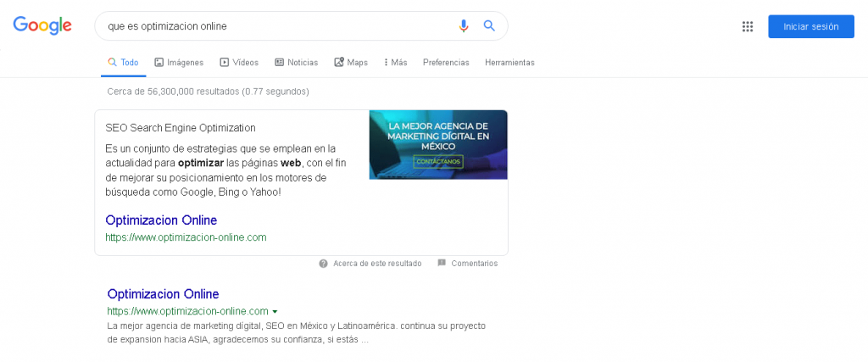Switch to the Noticias tab
Viewport: 868px width, 362px height.
pyautogui.click(x=296, y=63)
